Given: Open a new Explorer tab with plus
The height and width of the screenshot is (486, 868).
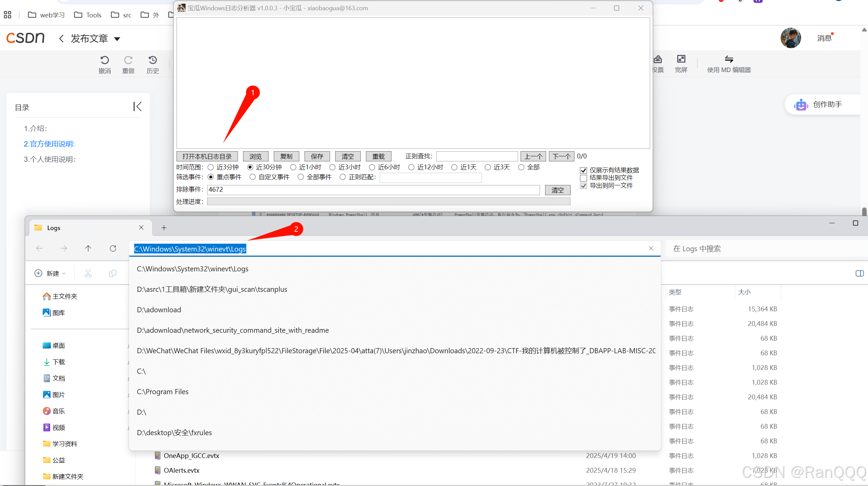Looking at the screenshot, I should 164,228.
